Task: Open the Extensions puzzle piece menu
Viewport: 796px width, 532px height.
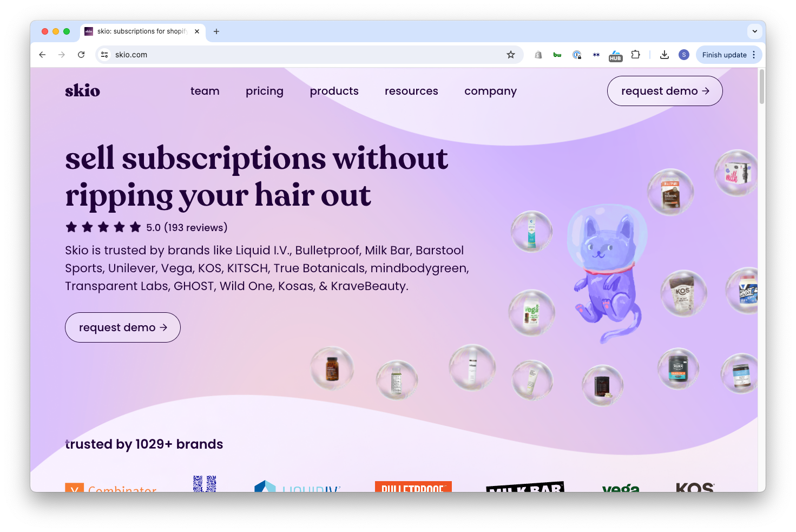Action: 636,55
